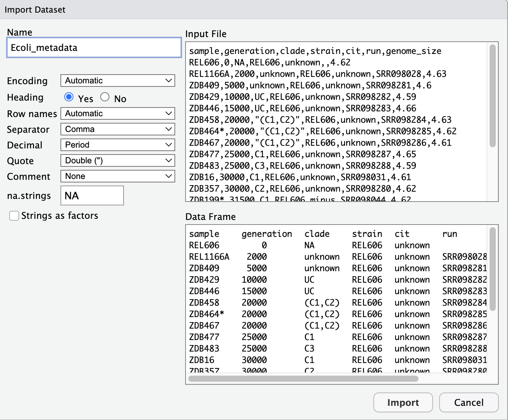Click the Data Frame horizontal scrollbar
Image resolution: width=508 pixels, height=420 pixels.
coord(303,379)
